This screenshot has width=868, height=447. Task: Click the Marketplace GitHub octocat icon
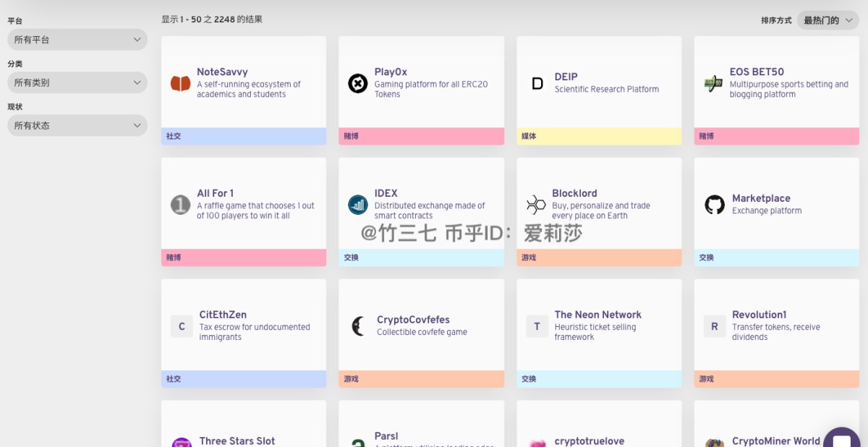715,205
